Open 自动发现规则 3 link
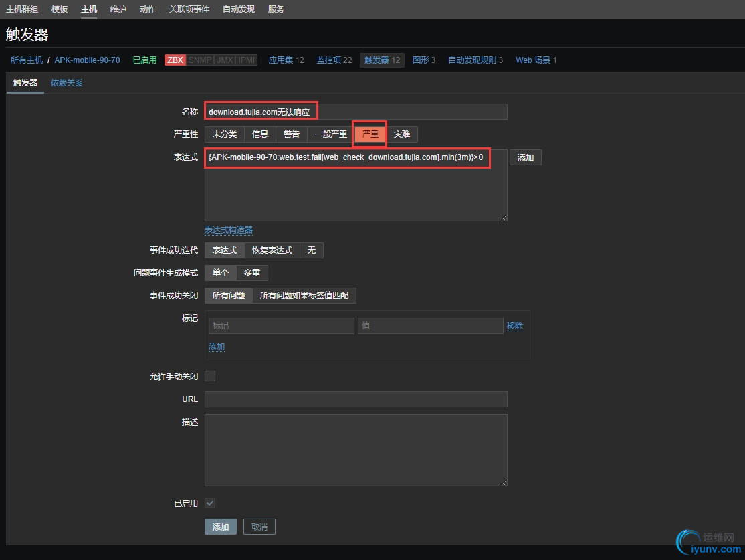 (475, 60)
